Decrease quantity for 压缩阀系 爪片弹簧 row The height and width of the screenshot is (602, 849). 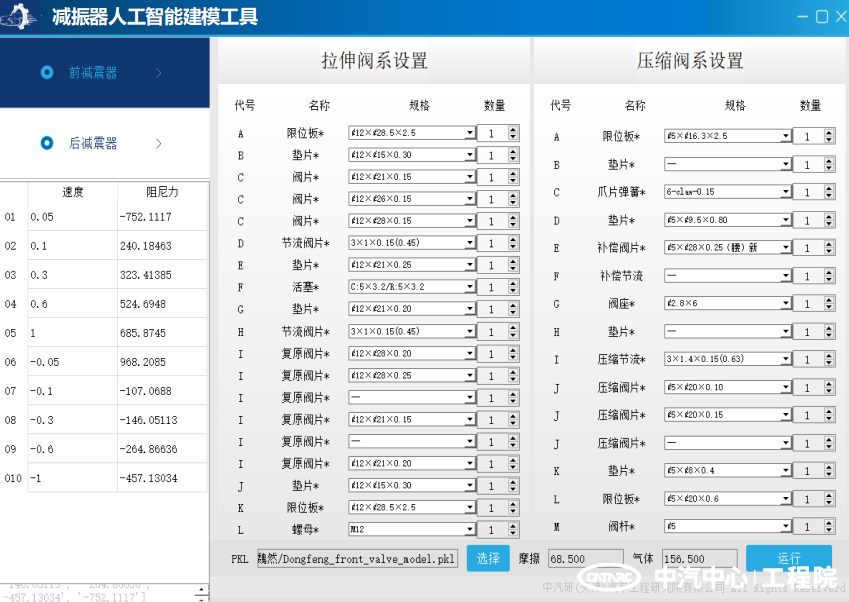(828, 196)
